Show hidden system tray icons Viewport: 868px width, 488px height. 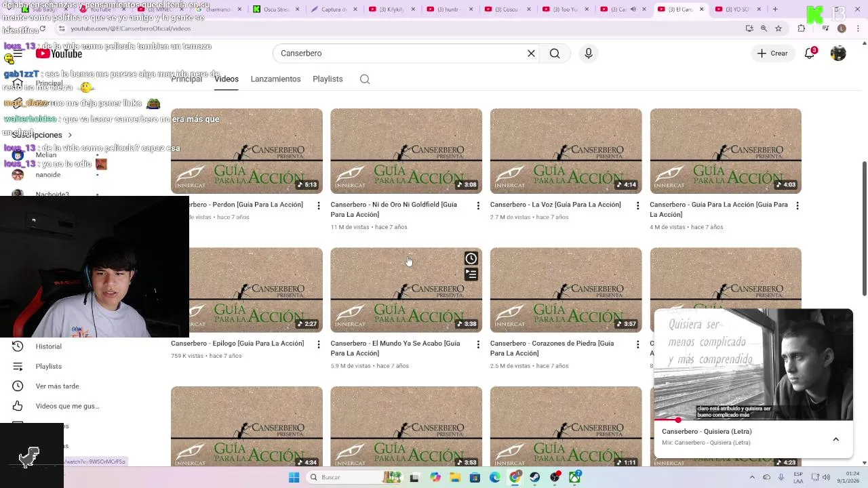coord(753,477)
